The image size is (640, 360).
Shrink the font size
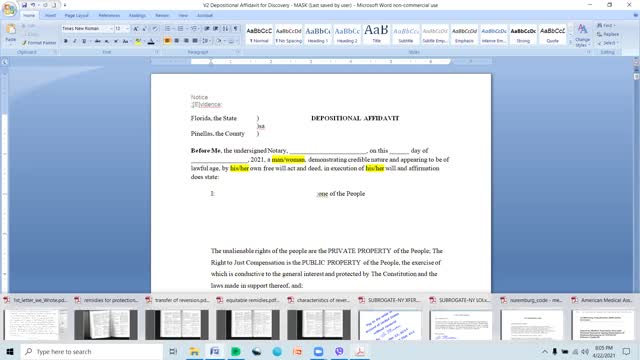pyautogui.click(x=145, y=29)
